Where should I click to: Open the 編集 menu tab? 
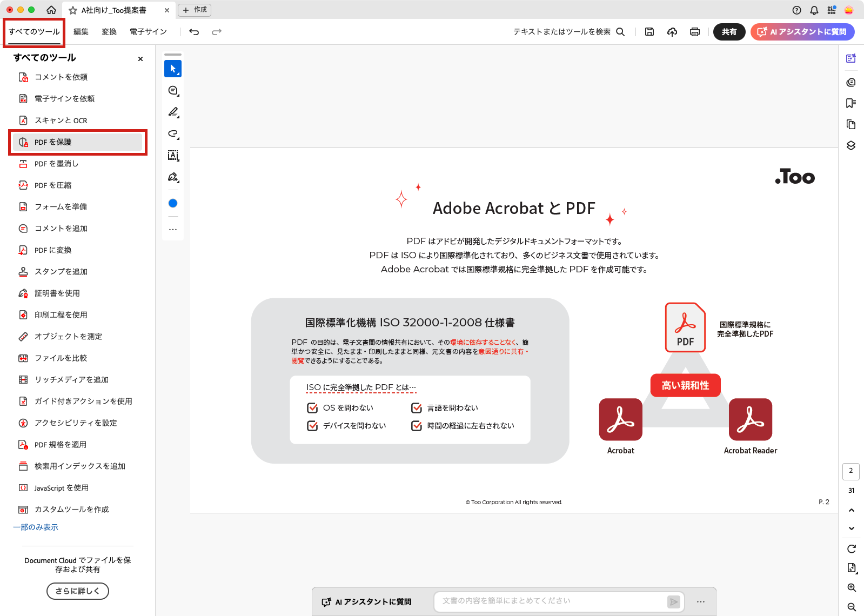81,32
